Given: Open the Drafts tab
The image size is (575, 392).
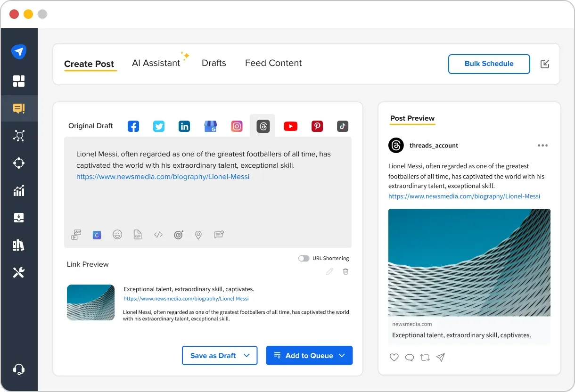Looking at the screenshot, I should pos(214,63).
